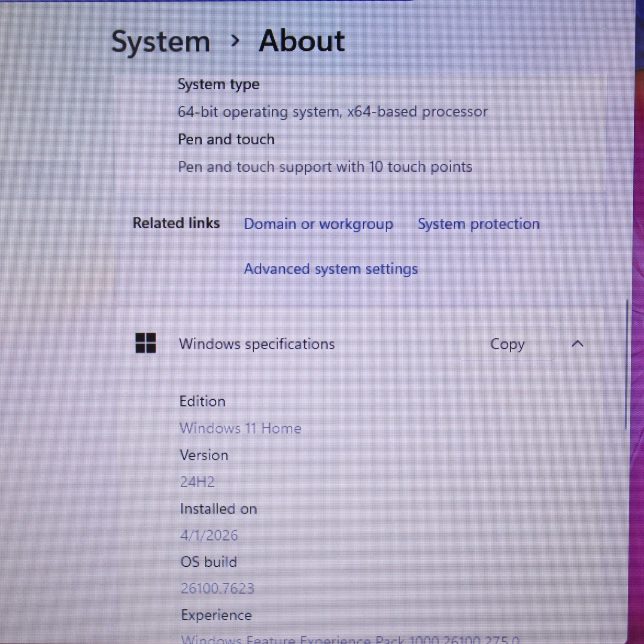Click the vertical scrollbar on the right
Image resolution: width=644 pixels, height=644 pixels.
click(626, 365)
